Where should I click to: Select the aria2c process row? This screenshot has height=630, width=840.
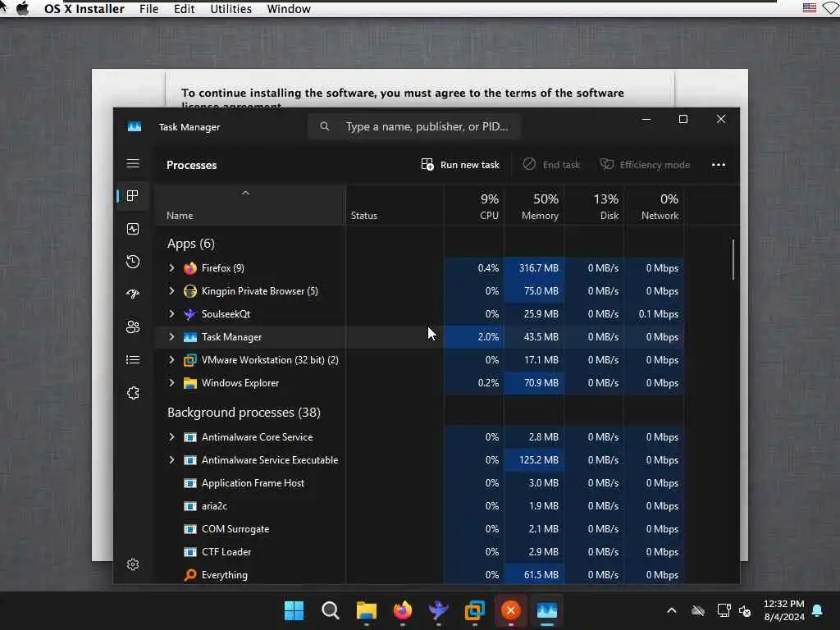click(419, 506)
